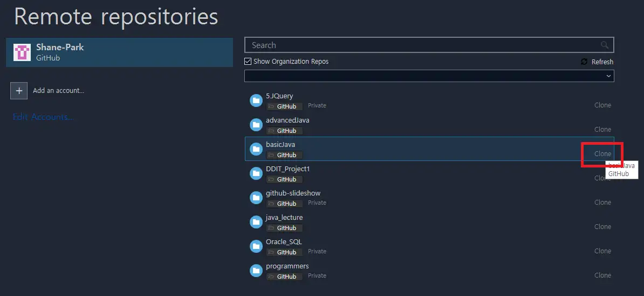Click the basicJava repository folder icon
Screen dimensions: 644x296
[256, 149]
